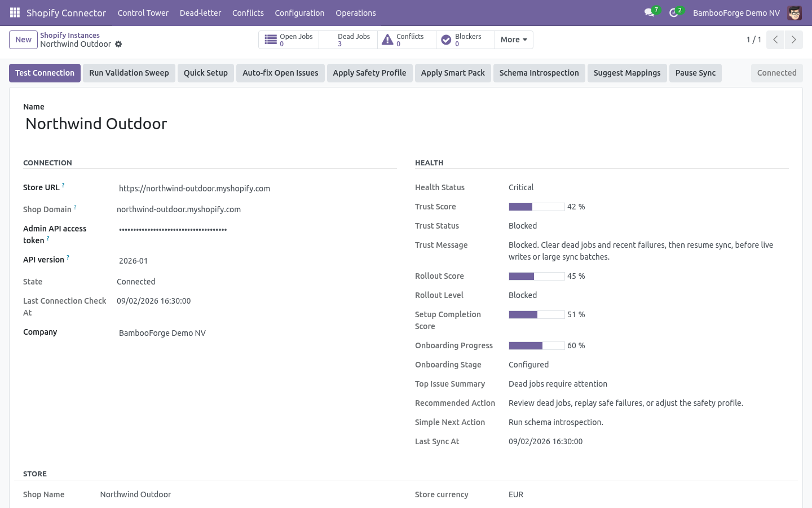Edit the Northwind Outdoor name field

pyautogui.click(x=406, y=124)
